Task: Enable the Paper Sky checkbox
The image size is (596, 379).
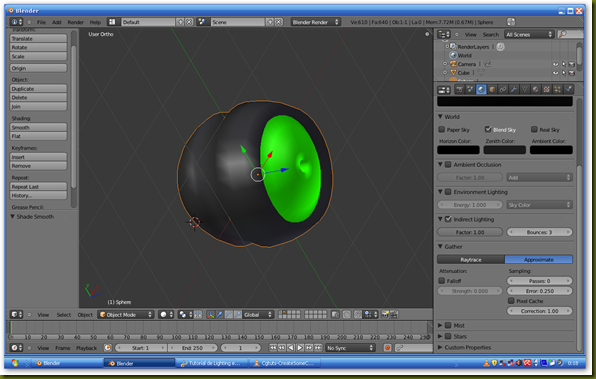Action: (x=442, y=130)
